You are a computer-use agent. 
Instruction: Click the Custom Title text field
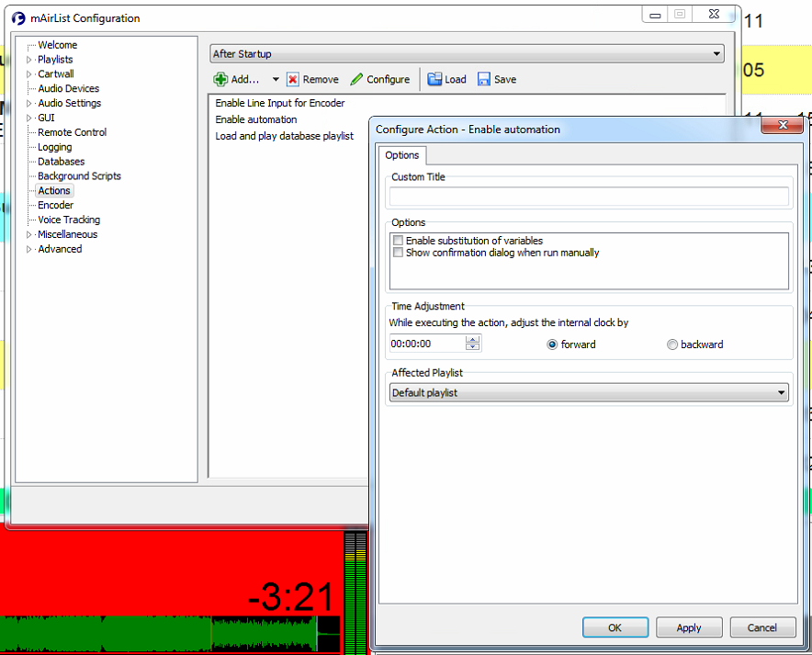pyautogui.click(x=589, y=197)
